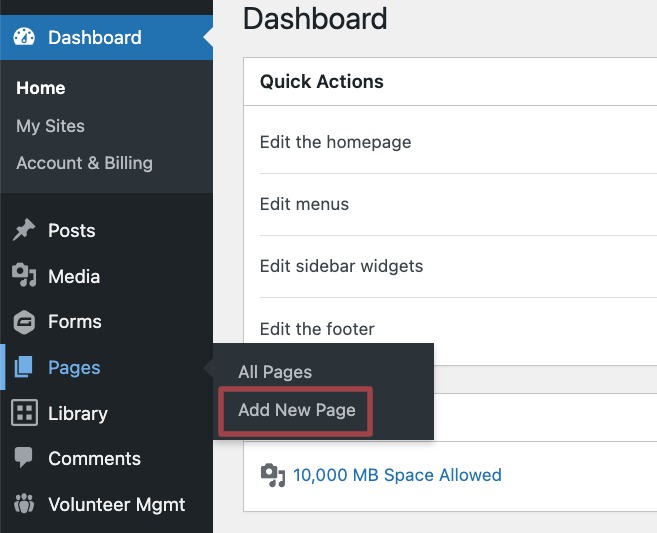Click the Media camera-music icon in sidebar

pyautogui.click(x=24, y=275)
